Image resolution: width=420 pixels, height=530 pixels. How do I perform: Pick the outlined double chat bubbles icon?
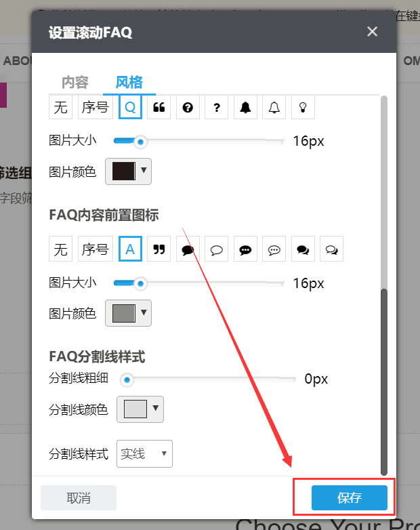[331, 249]
